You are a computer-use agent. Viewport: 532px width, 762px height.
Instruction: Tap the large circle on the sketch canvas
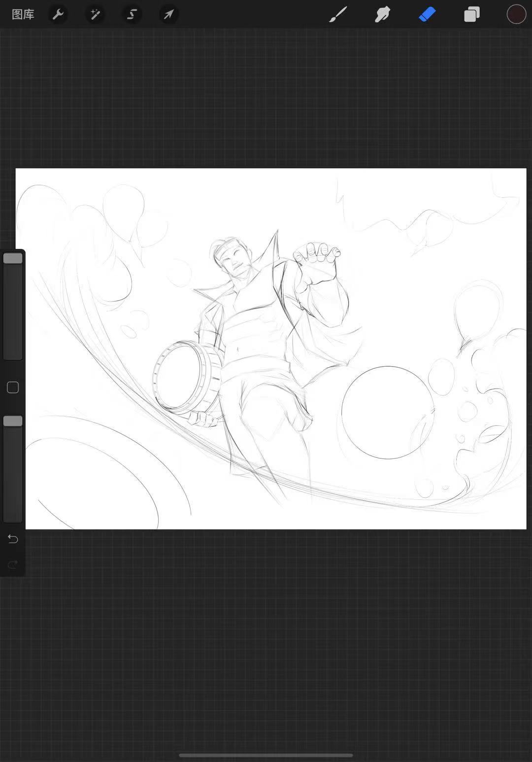pos(388,413)
